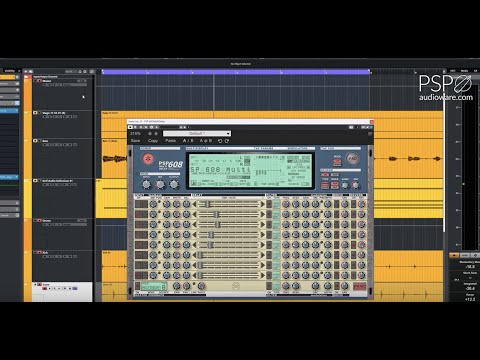The width and height of the screenshot is (480, 360).
Task: Click the yellow button on the Bass track
Action: coord(35,141)
